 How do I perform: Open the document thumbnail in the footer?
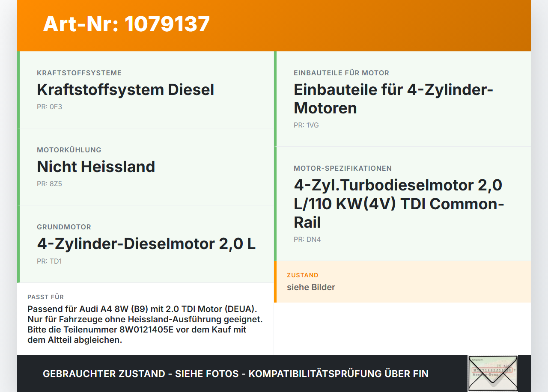pyautogui.click(x=493, y=373)
